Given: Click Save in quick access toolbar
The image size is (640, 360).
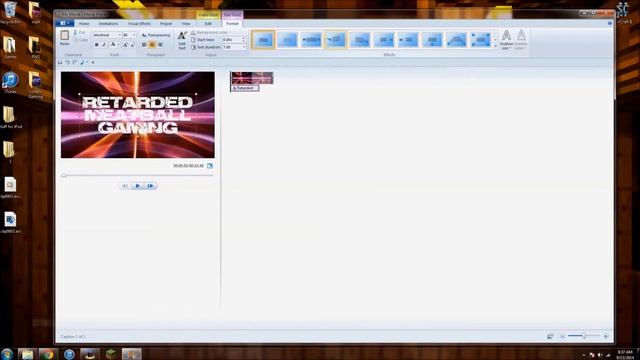Looking at the screenshot, I should click(60, 62).
